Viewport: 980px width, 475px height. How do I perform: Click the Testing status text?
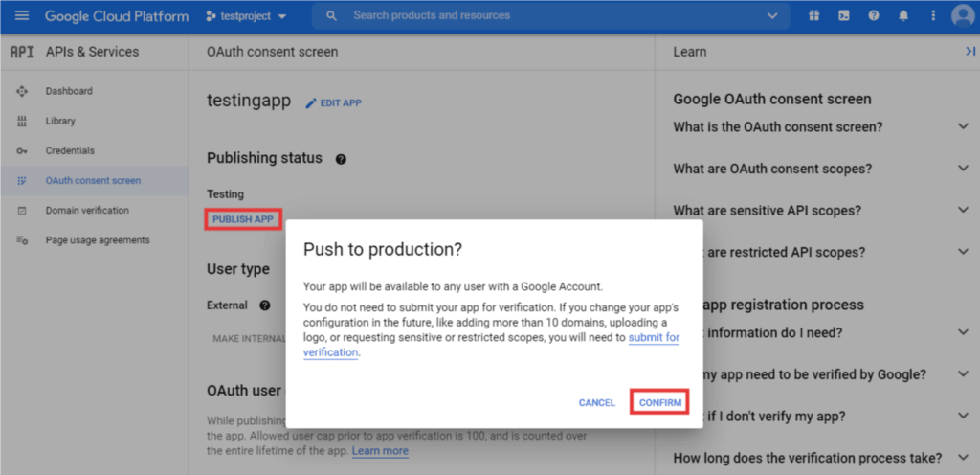[225, 194]
